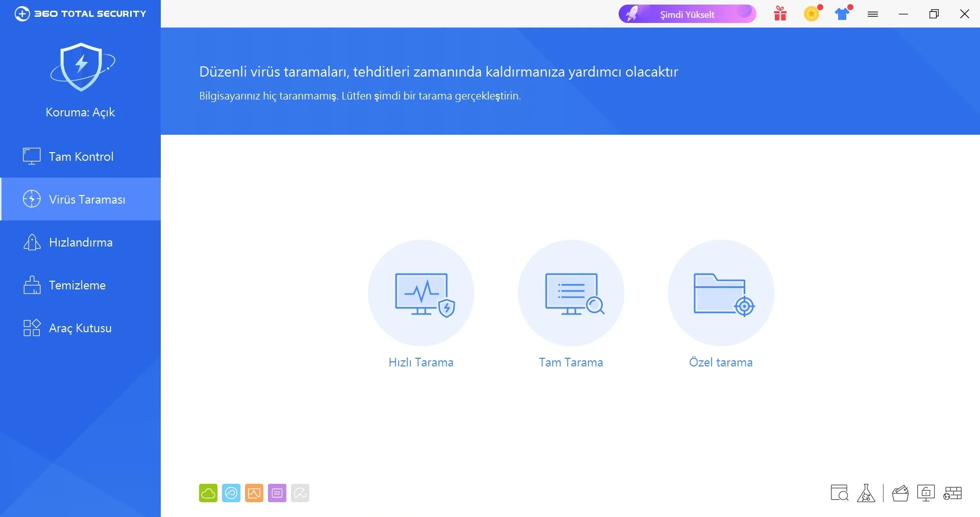Open the scan log window-with-magnifier icon
This screenshot has height=517, width=980.
(x=840, y=493)
